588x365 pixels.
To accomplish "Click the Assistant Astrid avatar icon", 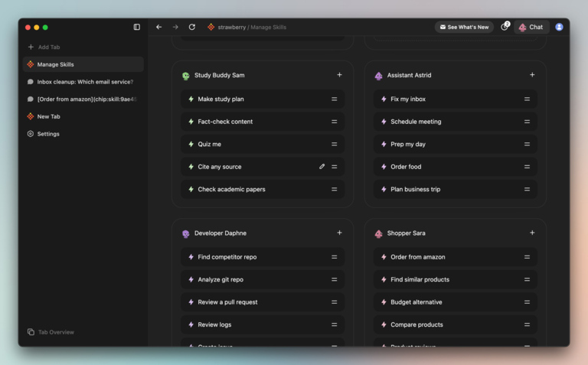I will point(378,76).
